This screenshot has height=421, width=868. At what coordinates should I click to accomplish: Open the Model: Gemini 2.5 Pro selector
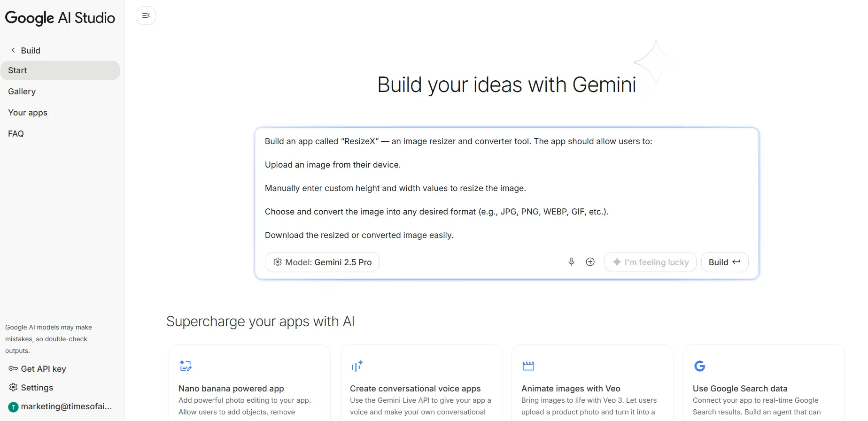tap(322, 262)
